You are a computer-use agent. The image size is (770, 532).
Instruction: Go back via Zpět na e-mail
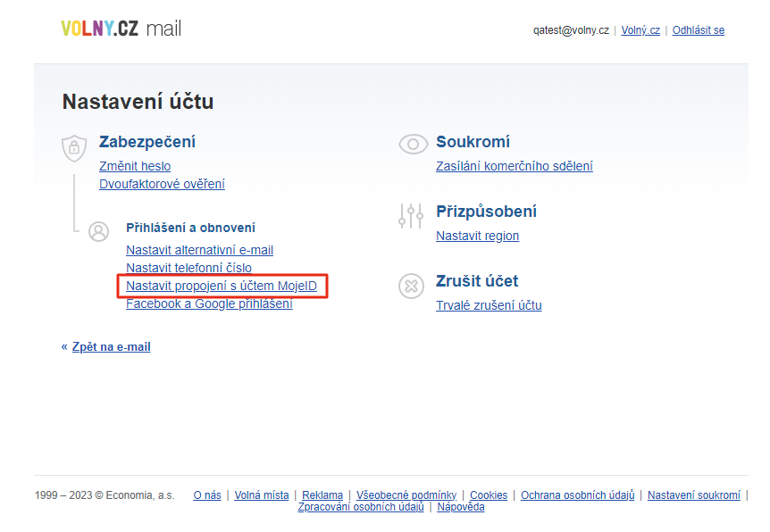click(x=112, y=347)
